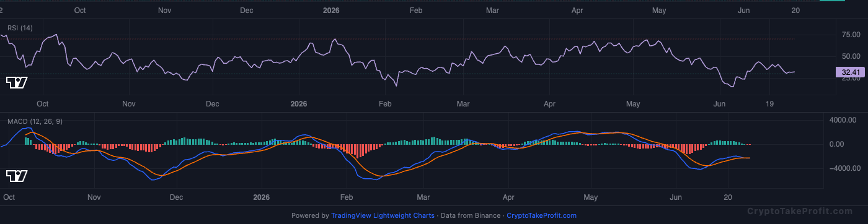Click the 19 date label on the RSI time axis
This screenshot has width=868, height=224.
coord(770,103)
